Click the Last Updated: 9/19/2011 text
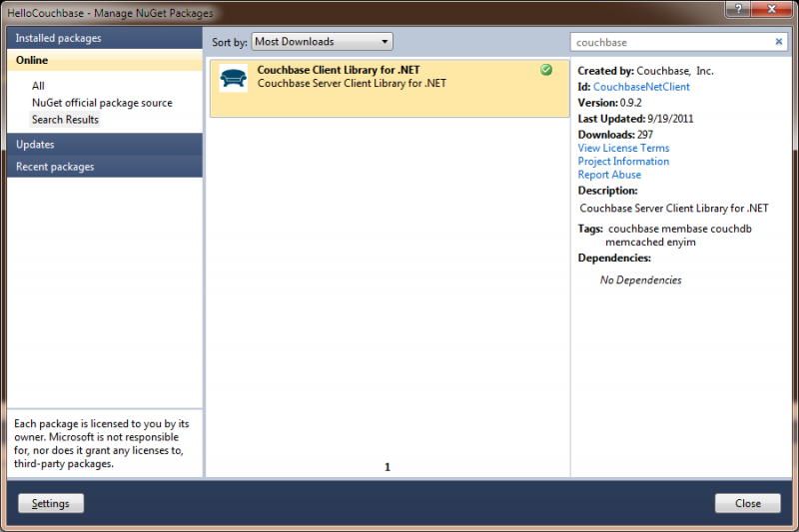The height and width of the screenshot is (532, 799). 635,119
